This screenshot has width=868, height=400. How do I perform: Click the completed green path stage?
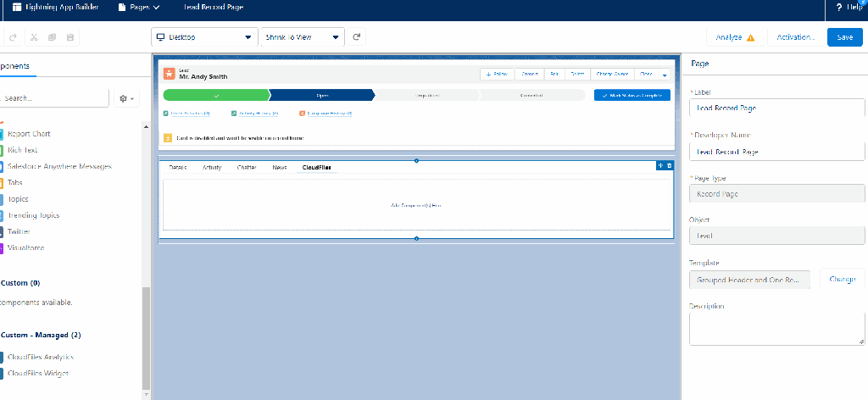216,95
